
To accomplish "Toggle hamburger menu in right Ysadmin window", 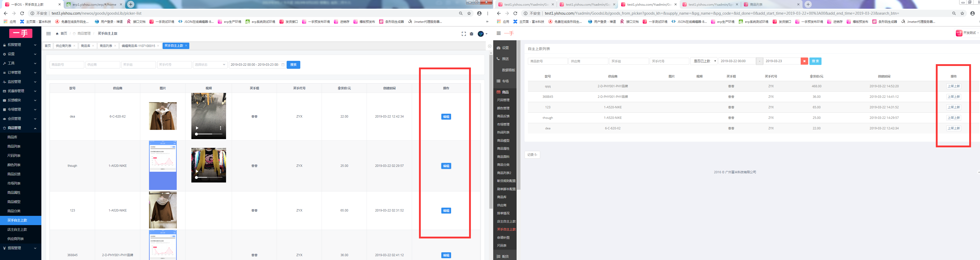I will point(498,33).
